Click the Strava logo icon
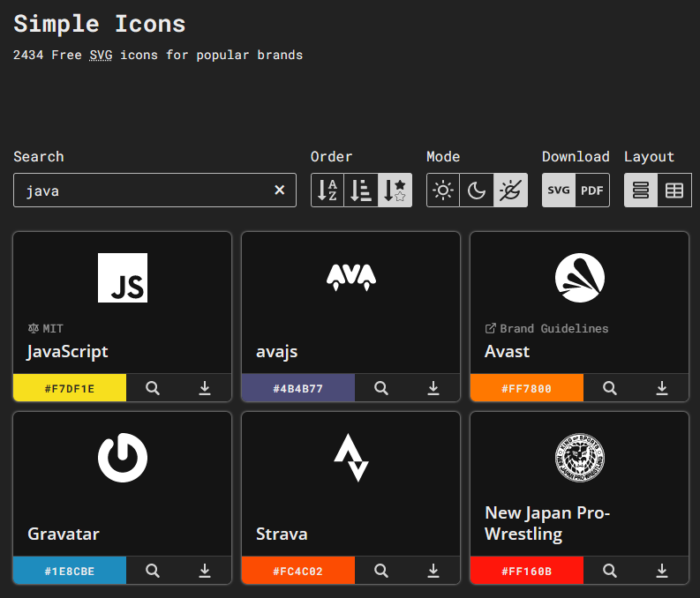 click(351, 458)
